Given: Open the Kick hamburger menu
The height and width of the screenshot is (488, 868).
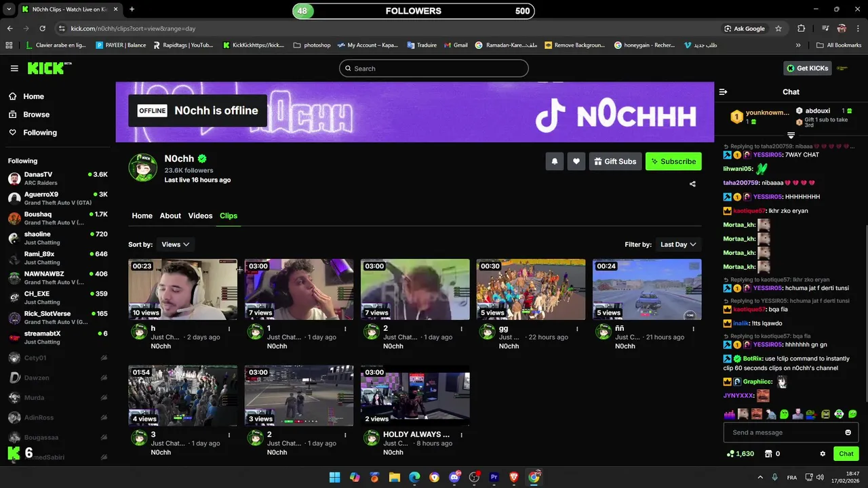Looking at the screenshot, I should (14, 68).
